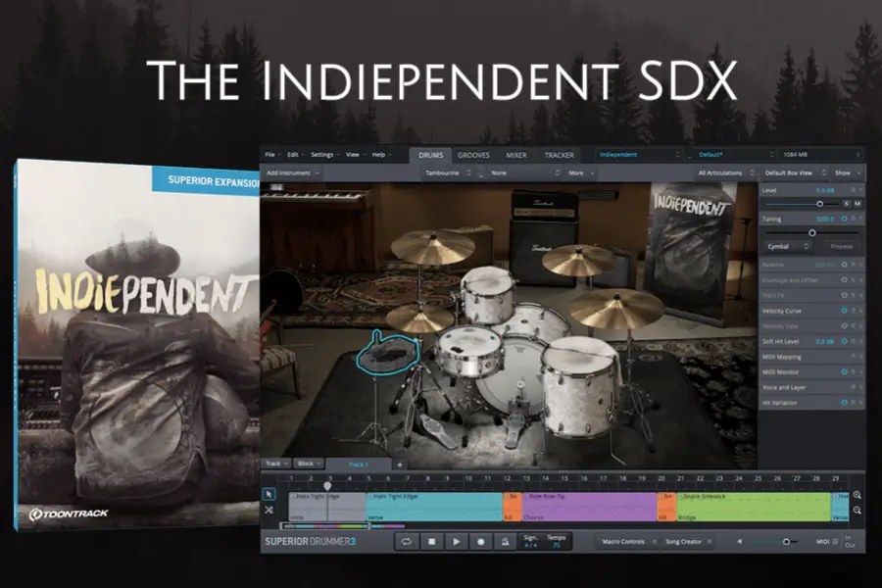Toggle loop playback in transport
The height and width of the screenshot is (588, 882).
406,541
